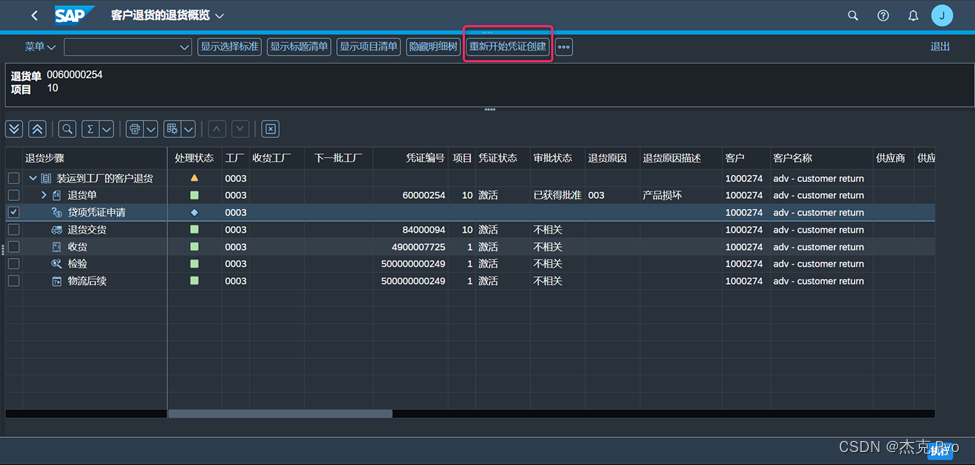Open the layout options dropdown arrow
Screen dimensions: 975x465
click(x=189, y=129)
